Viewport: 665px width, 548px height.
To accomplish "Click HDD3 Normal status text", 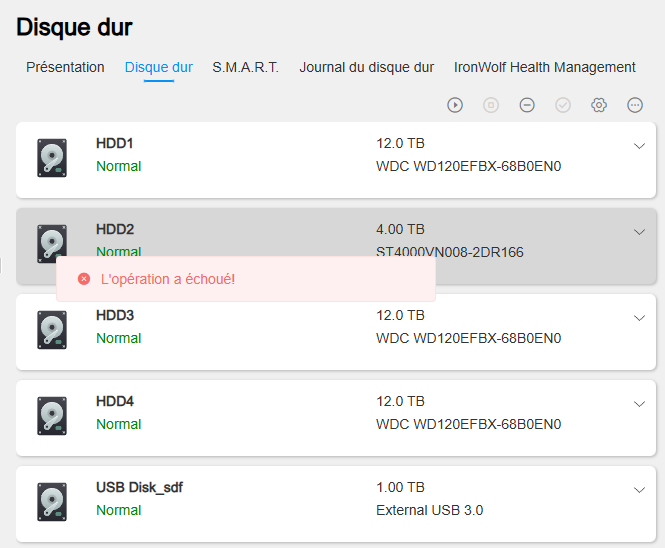I will (x=119, y=338).
